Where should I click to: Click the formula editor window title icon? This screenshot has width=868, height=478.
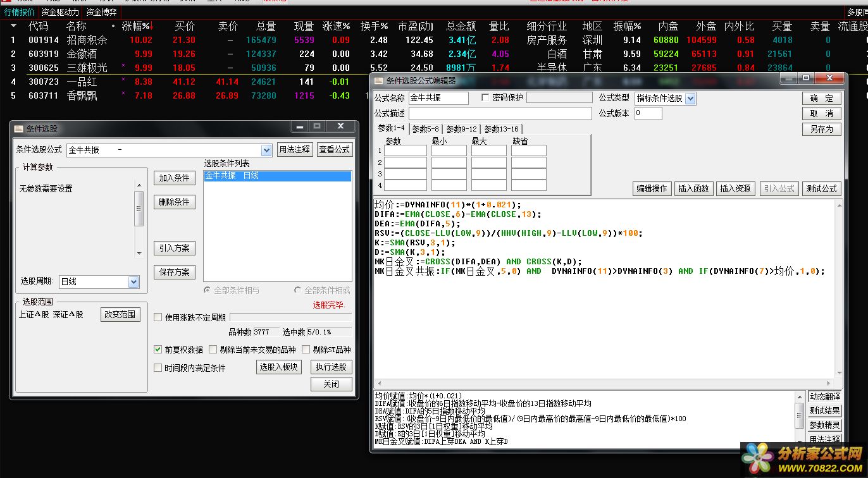click(x=378, y=80)
